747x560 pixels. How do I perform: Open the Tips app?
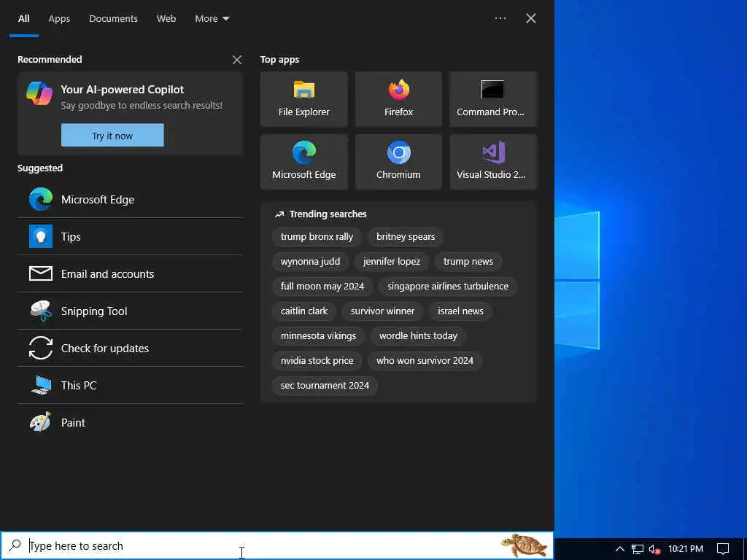(130, 237)
